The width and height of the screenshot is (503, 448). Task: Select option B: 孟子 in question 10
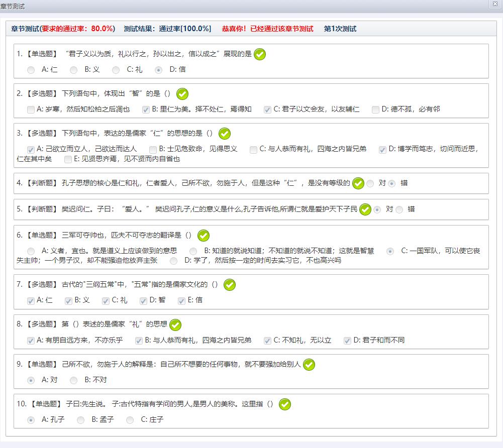pos(81,420)
